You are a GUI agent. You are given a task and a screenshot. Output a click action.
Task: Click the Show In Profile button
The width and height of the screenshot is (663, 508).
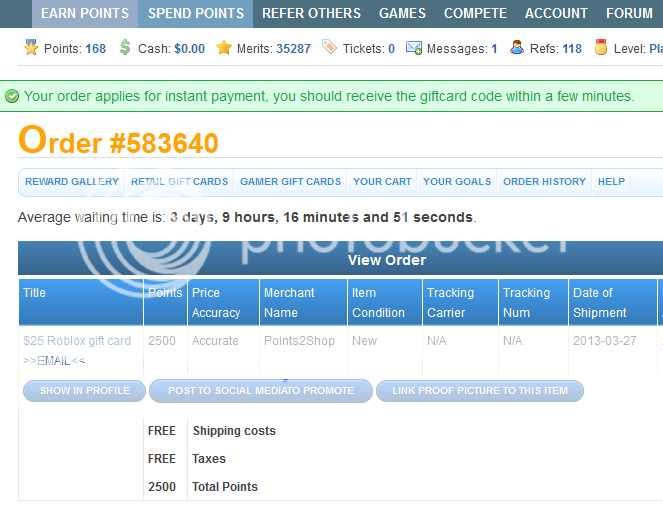coord(85,391)
